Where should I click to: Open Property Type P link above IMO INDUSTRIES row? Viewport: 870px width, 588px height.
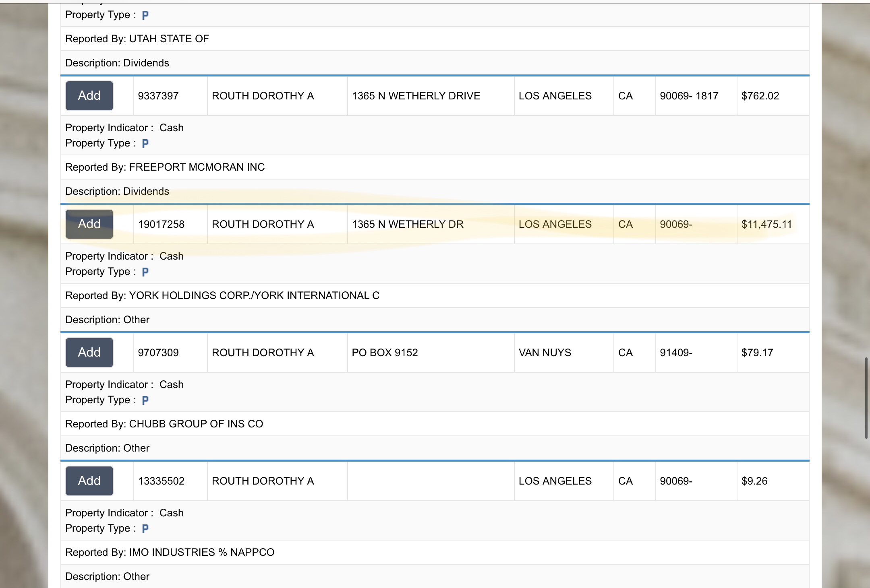click(x=145, y=528)
